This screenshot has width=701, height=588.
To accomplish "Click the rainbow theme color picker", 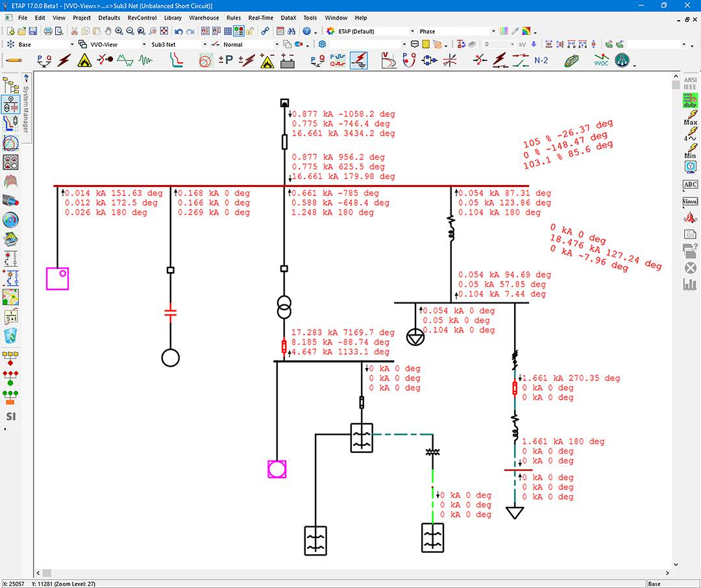I will (x=526, y=31).
